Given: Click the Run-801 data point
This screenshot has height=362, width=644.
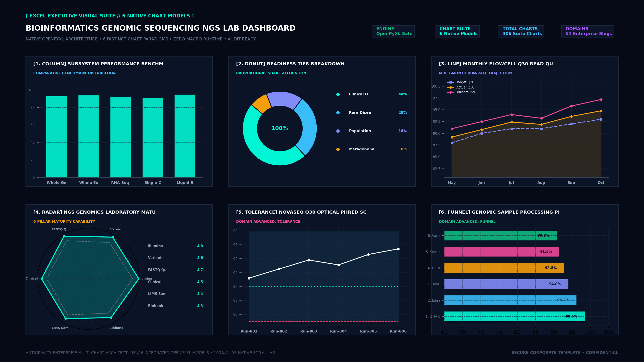Looking at the screenshot, I should [249, 278].
